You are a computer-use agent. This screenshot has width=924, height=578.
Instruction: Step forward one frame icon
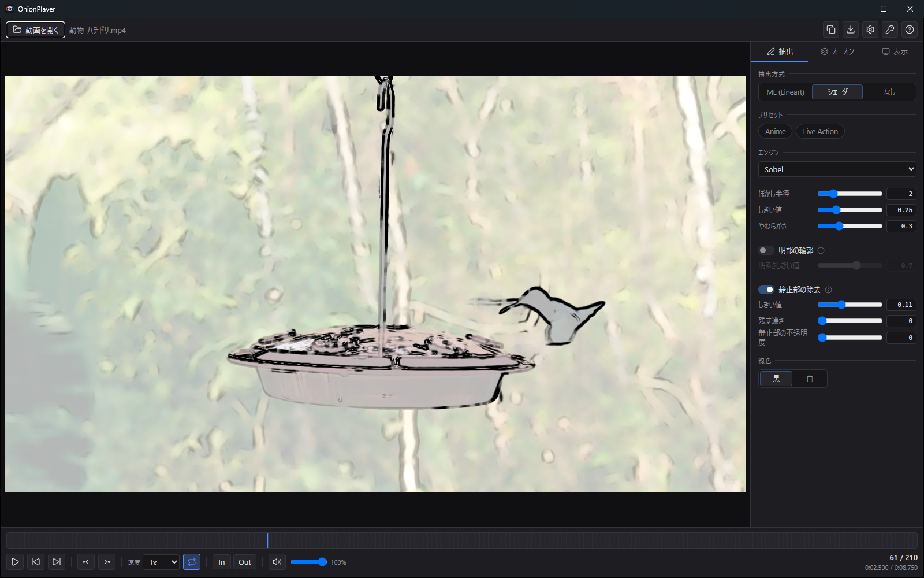coord(107,562)
